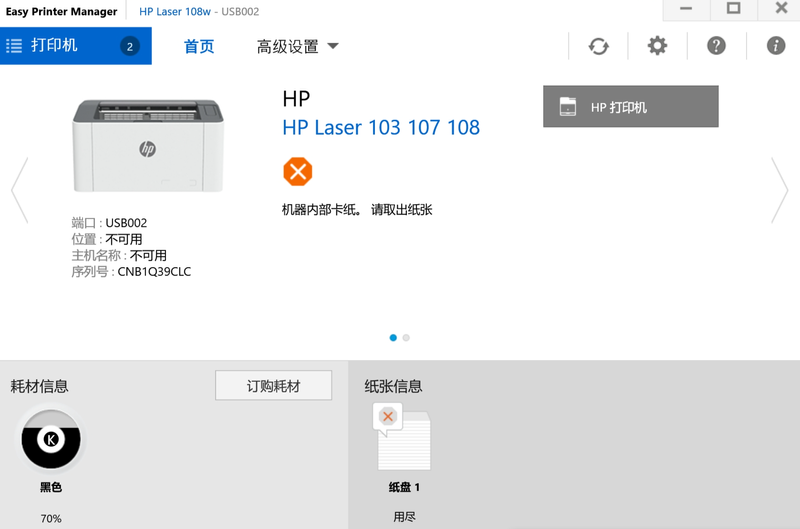
Task: Click the black toner cartridge icon
Action: (51, 440)
